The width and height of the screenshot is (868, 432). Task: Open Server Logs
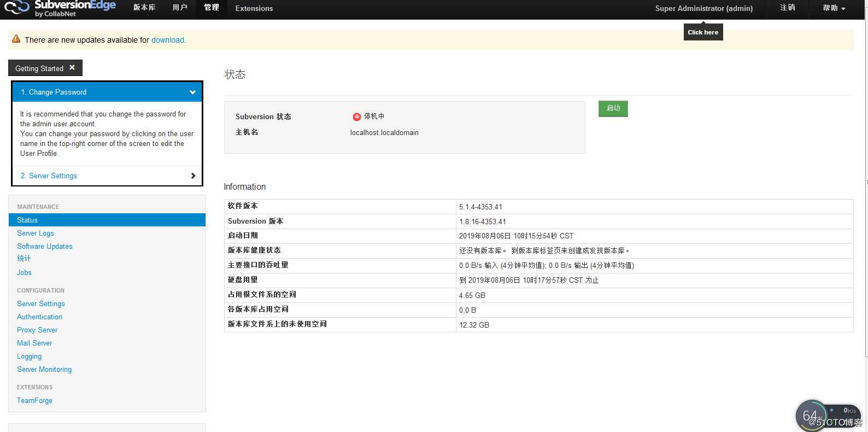36,233
